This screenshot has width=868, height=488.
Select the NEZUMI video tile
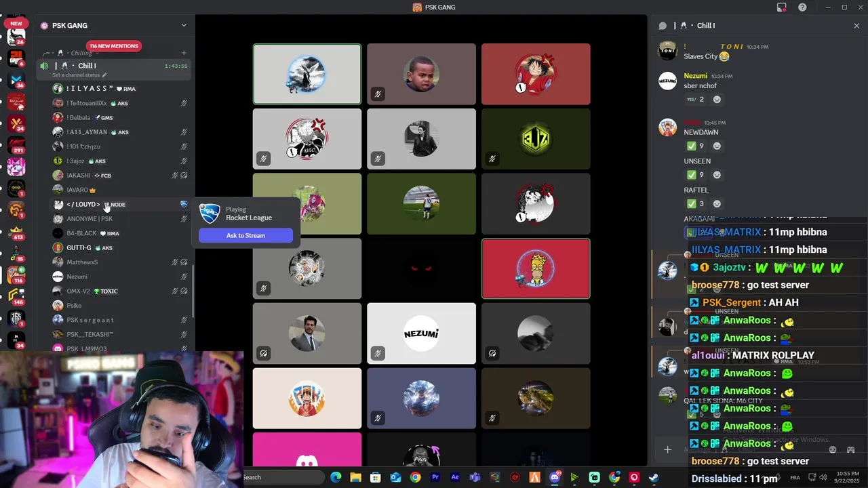pos(421,333)
